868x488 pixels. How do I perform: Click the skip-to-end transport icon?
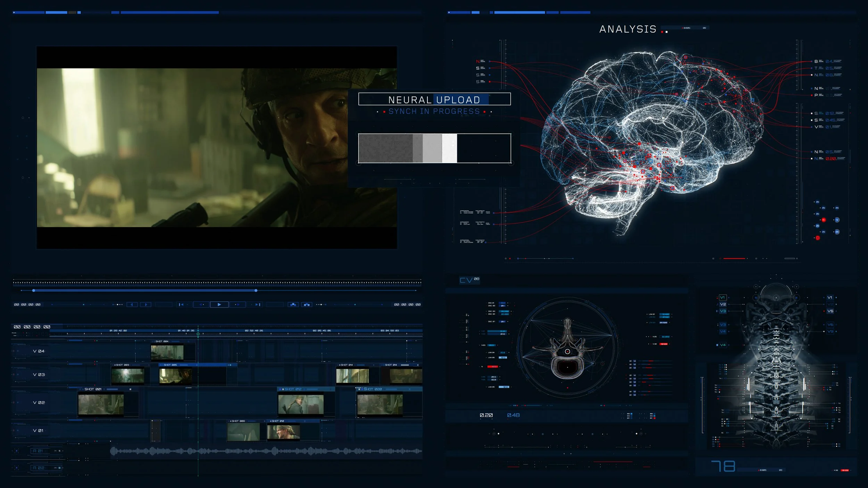click(258, 305)
